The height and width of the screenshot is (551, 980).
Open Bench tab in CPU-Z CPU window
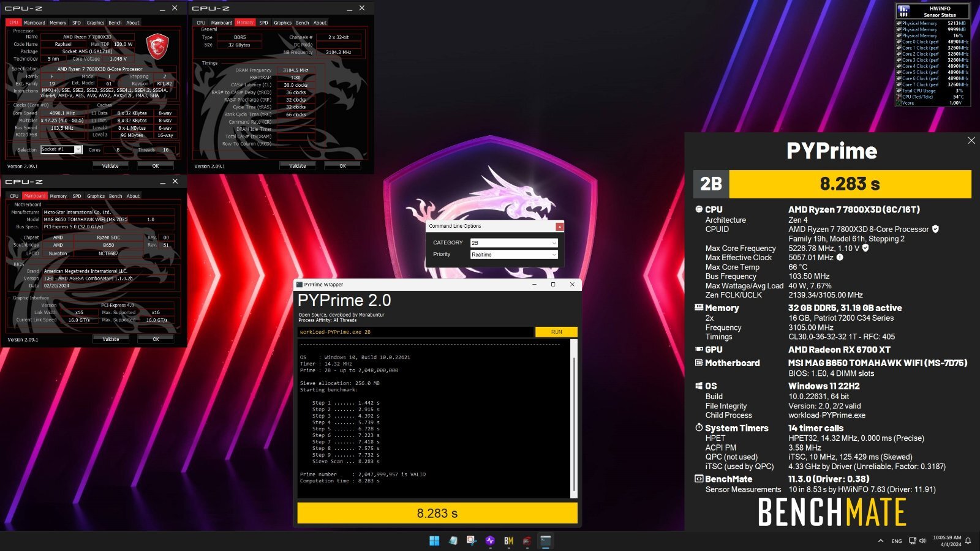[x=115, y=23]
